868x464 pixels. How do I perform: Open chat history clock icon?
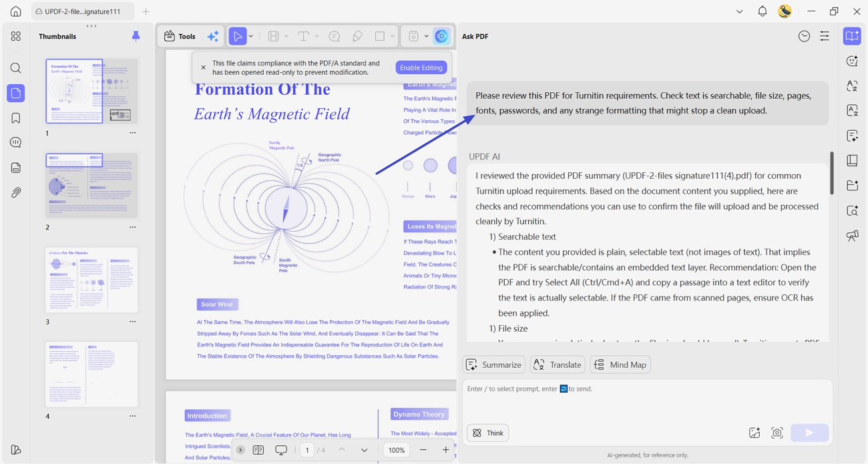pos(804,36)
